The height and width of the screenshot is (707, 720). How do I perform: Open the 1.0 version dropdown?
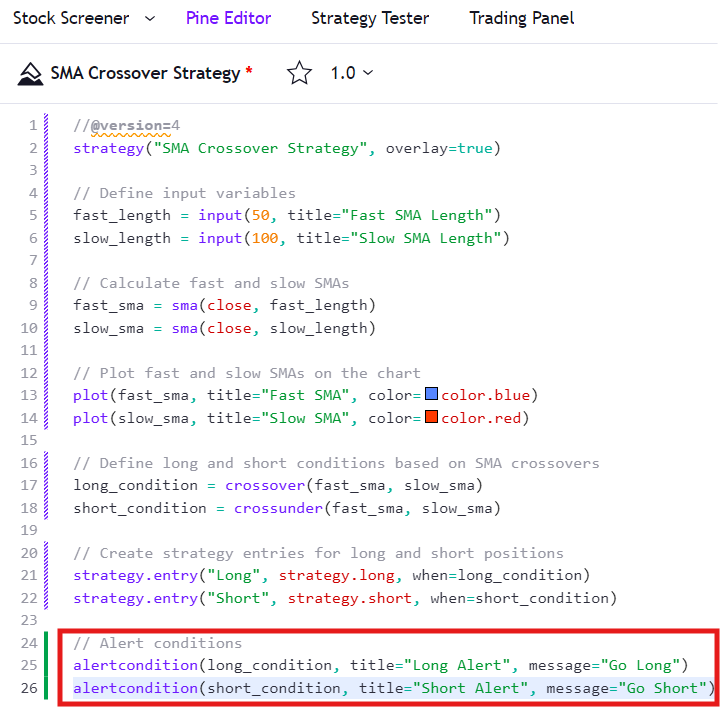click(x=352, y=73)
